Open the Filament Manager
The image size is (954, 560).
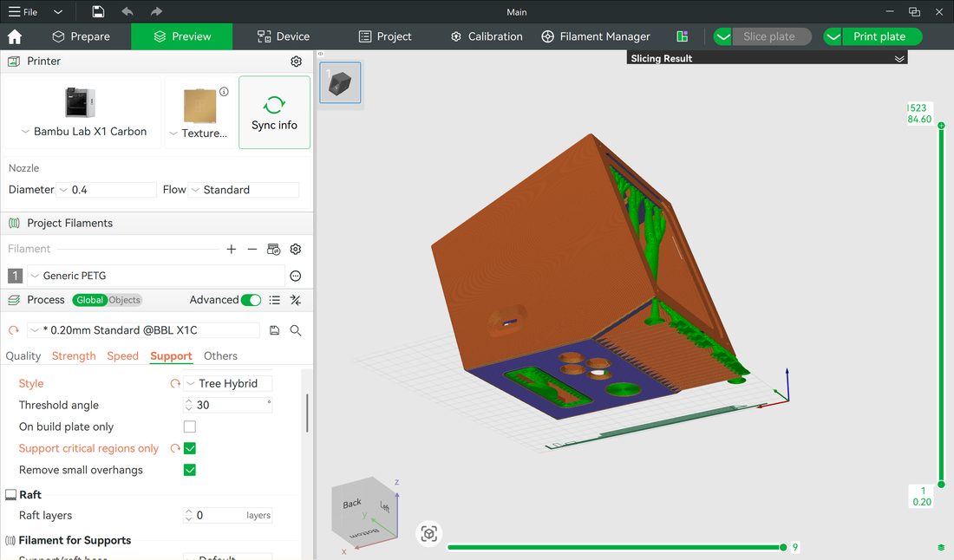coord(596,36)
